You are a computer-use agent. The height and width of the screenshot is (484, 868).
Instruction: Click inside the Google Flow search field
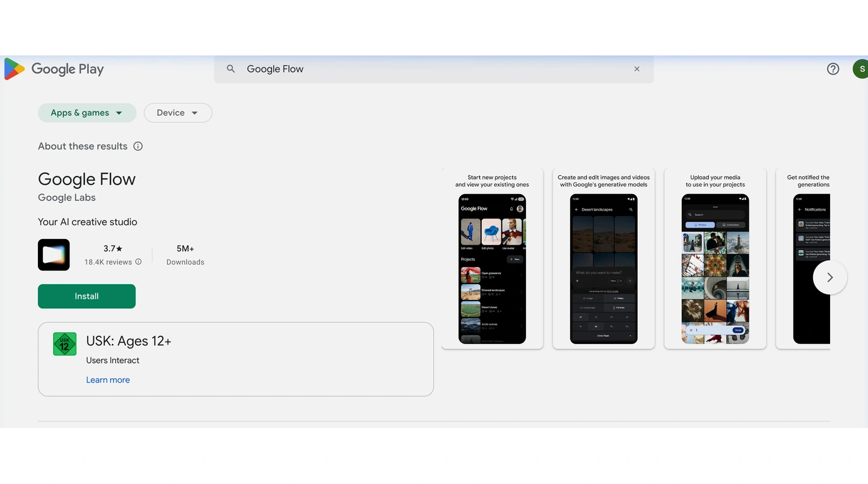434,69
